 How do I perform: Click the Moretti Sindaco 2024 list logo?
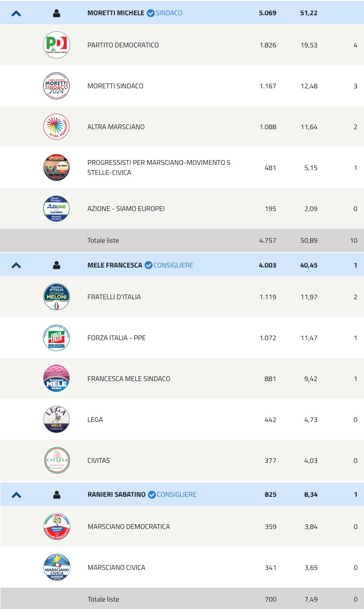click(57, 86)
